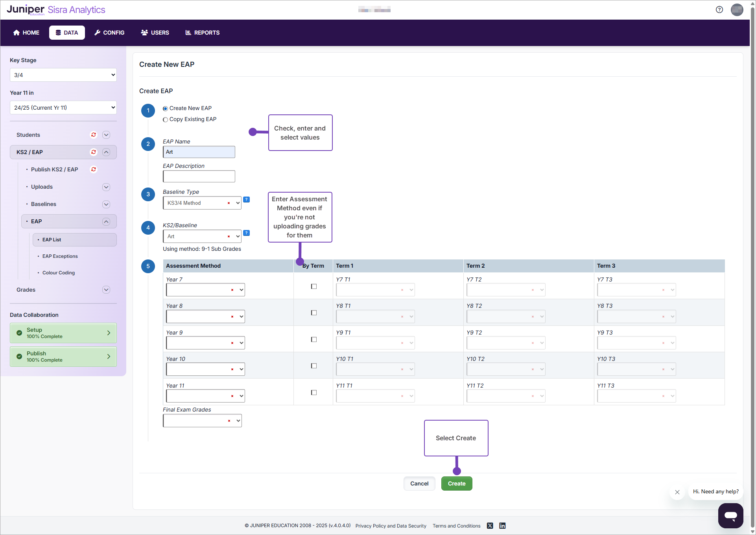The width and height of the screenshot is (756, 535).
Task: Switch to the REPORTS tab
Action: pos(202,33)
